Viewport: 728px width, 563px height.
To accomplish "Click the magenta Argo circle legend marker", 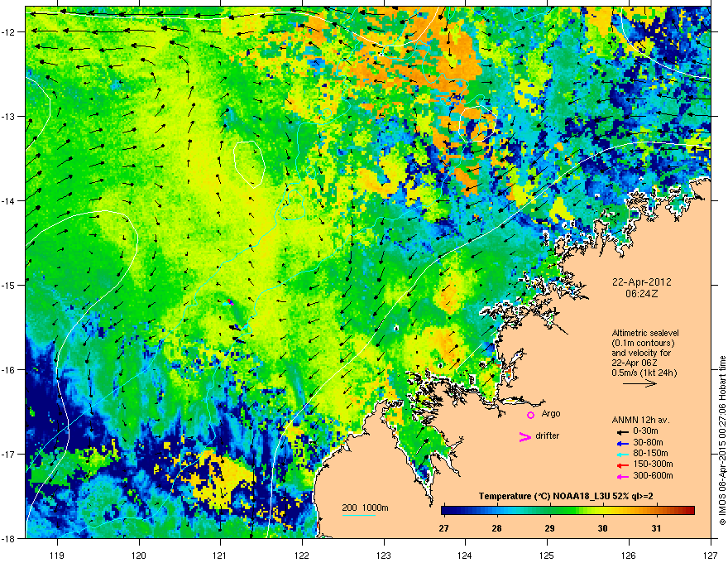I will [x=530, y=415].
